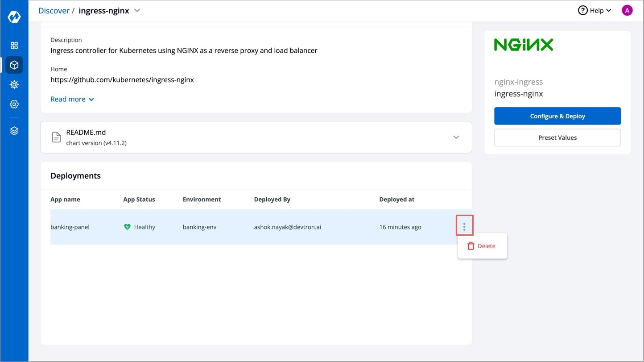Viewport: 644px width, 362px height.
Task: Click the banking-env environment cell
Action: click(x=199, y=227)
